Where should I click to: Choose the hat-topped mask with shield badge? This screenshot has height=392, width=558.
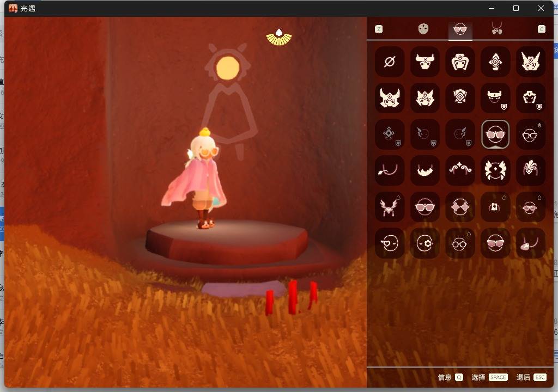(531, 98)
